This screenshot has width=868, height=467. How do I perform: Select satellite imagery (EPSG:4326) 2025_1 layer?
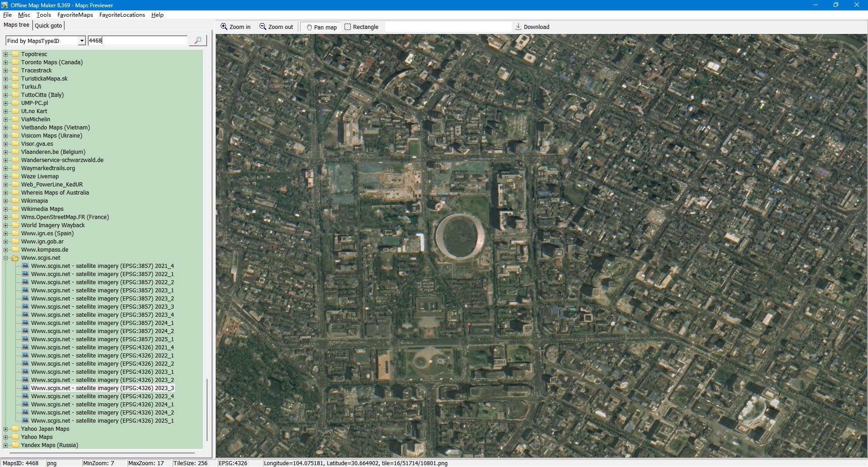[x=102, y=421]
